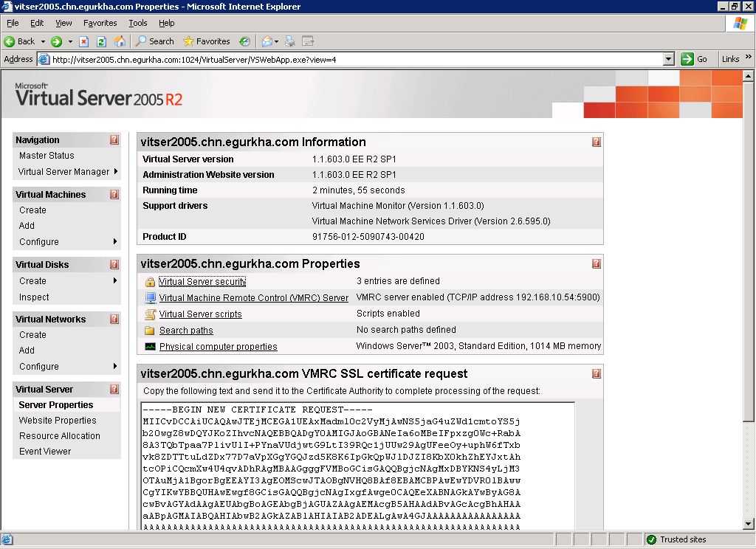Open the Virtual Server scripts link

201,314
